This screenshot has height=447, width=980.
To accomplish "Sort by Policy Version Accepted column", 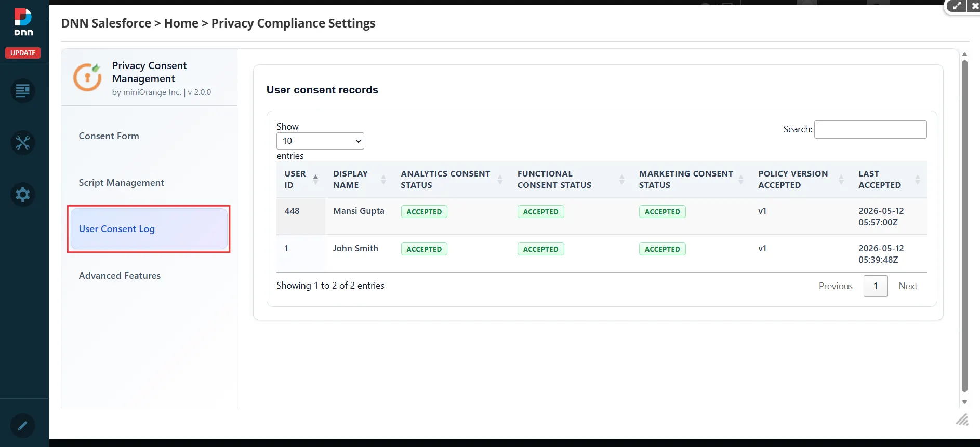I will coord(800,179).
